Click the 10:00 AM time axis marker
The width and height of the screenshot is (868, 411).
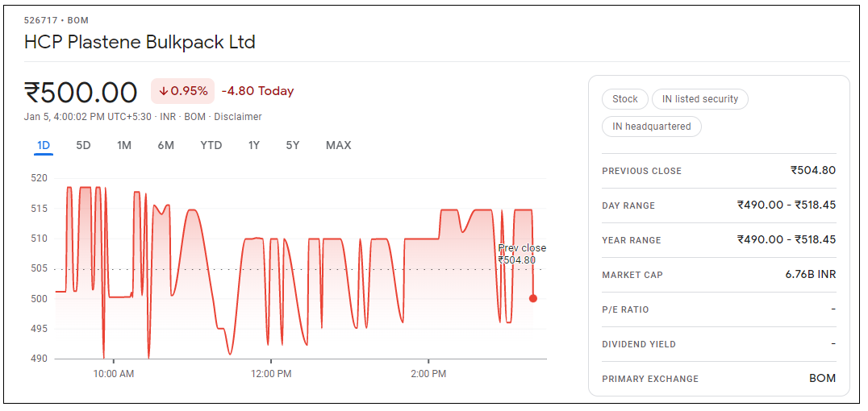point(114,374)
